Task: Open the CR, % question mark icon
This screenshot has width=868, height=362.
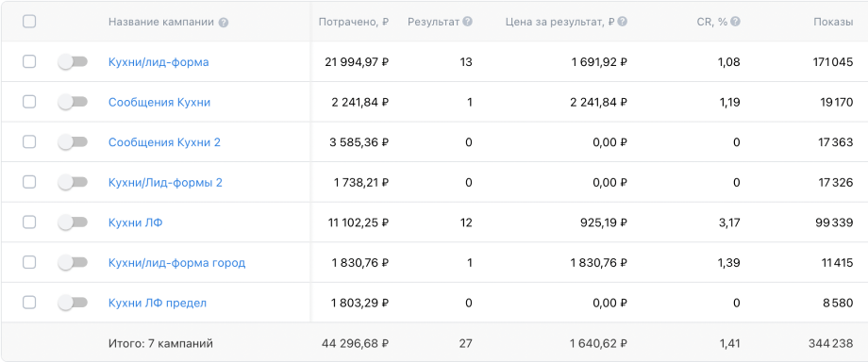Action: pos(735,22)
